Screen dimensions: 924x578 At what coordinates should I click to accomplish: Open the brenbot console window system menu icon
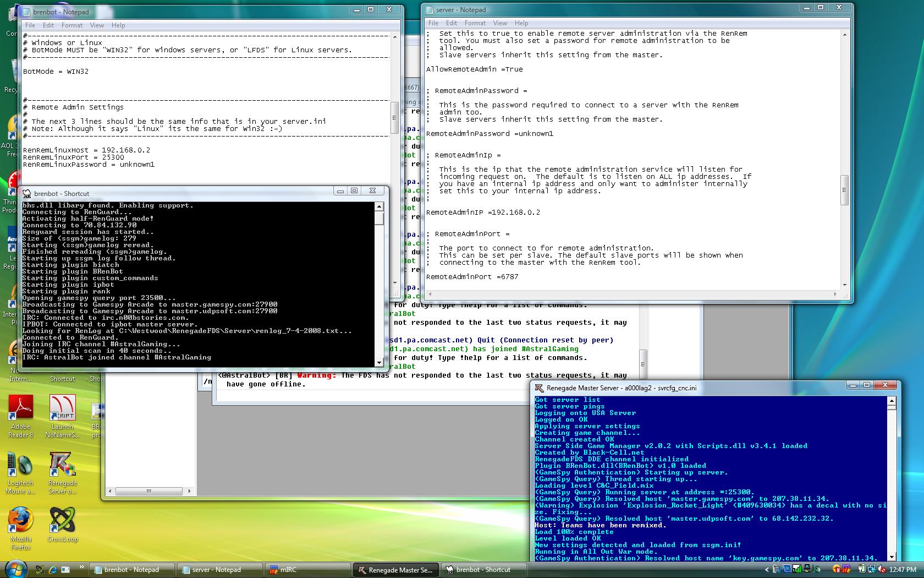[x=27, y=194]
